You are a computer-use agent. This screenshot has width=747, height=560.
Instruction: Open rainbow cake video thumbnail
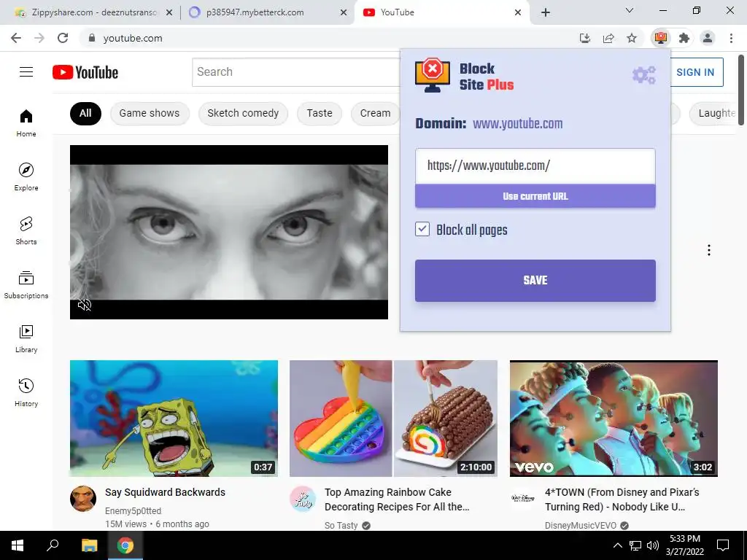click(x=393, y=418)
